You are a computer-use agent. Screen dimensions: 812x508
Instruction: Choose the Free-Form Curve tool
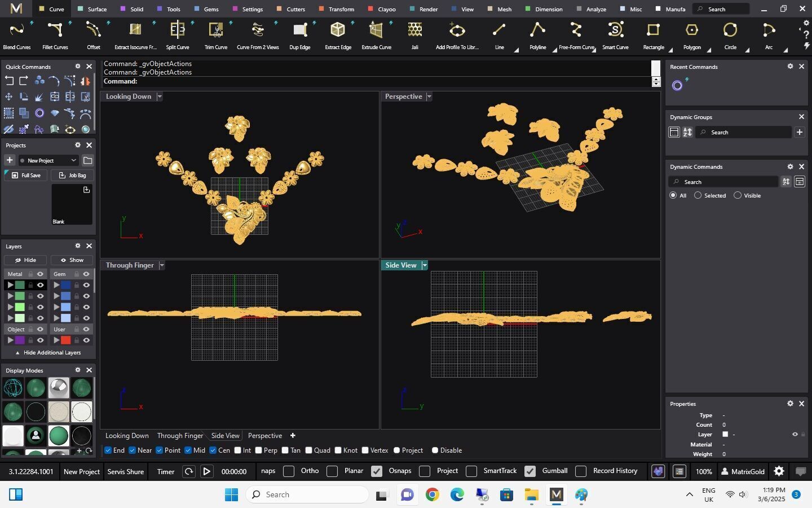tap(576, 35)
